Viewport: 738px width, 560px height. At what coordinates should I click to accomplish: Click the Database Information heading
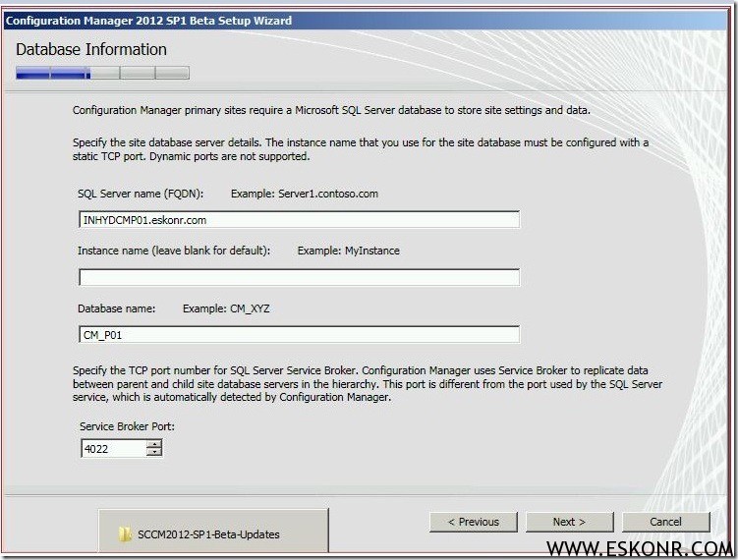click(x=91, y=49)
